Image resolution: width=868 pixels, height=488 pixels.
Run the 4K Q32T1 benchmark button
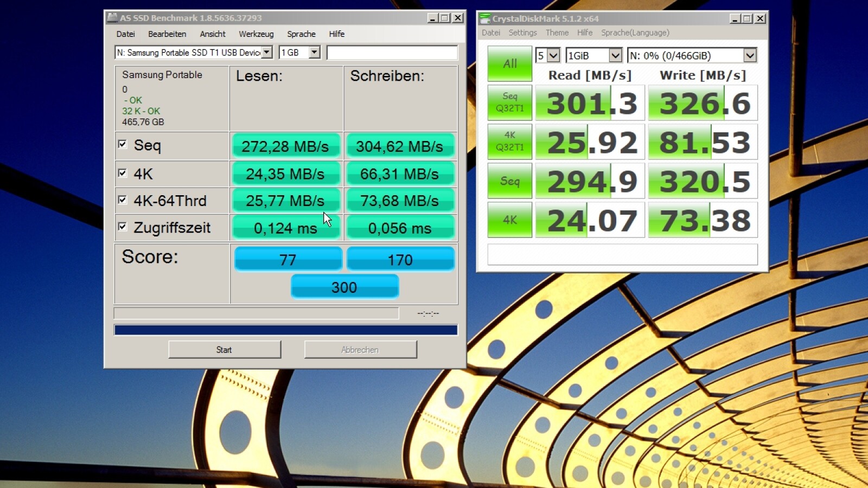pyautogui.click(x=509, y=142)
